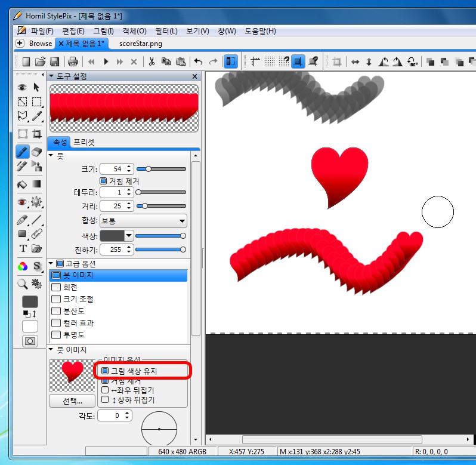Enable the 컬러 효과 checkbox
This screenshot has height=465, width=476.
(x=56, y=322)
